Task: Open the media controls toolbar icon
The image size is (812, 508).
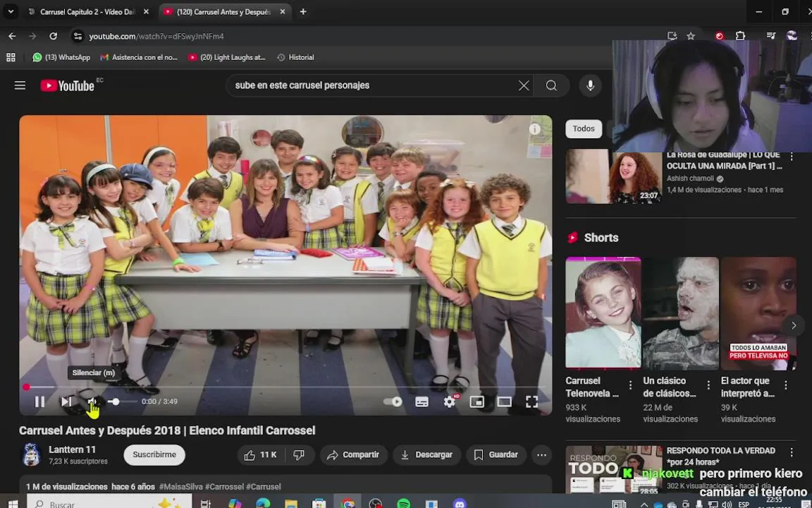Action: click(x=771, y=36)
